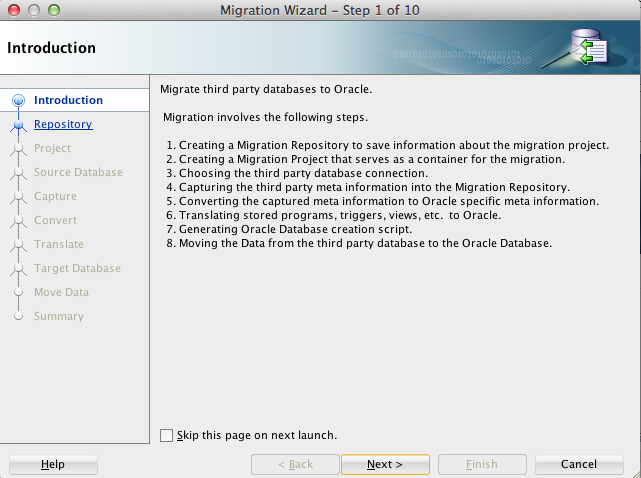641x478 pixels.
Task: Select the Source Database step
Action: pos(78,172)
